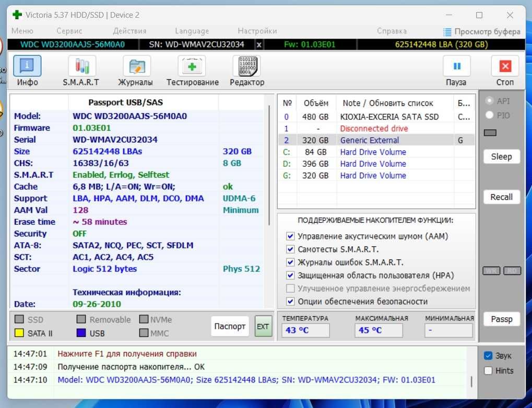Click the gray indicator box under PIO
Viewport: 532px width, 408px height.
(x=490, y=133)
